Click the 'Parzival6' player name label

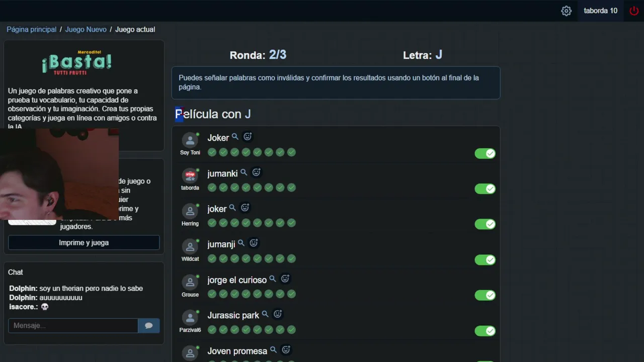coord(190,330)
